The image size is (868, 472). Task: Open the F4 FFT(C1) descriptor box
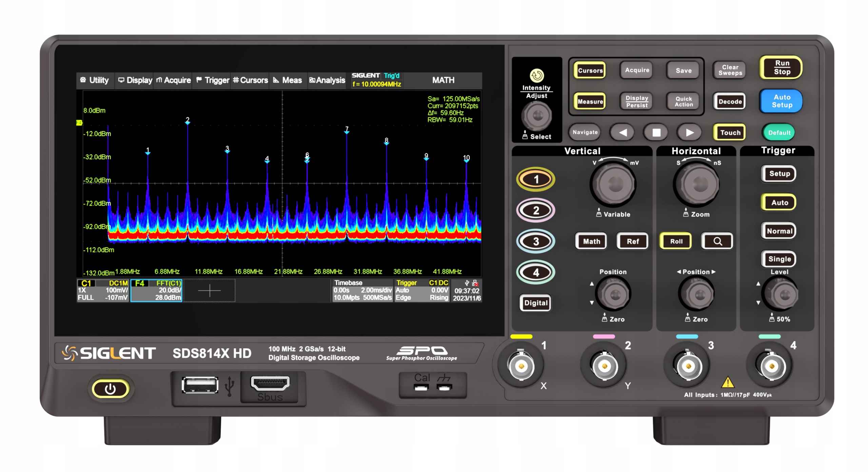click(157, 290)
